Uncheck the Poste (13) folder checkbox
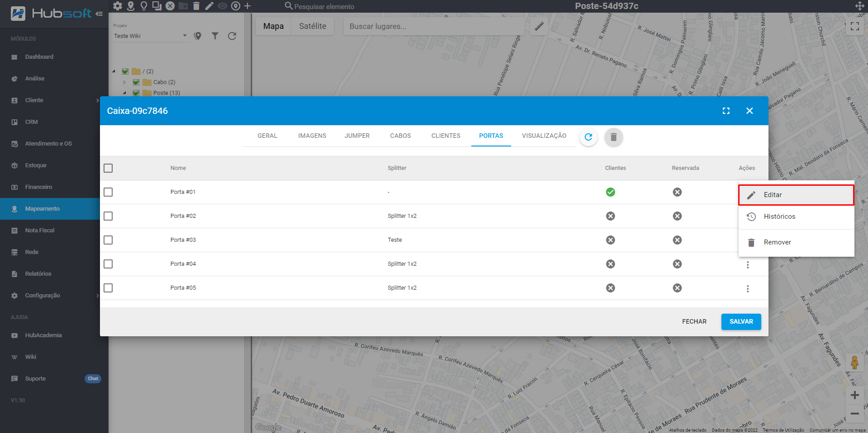Screen dimensions: 868x433 pyautogui.click(x=136, y=93)
